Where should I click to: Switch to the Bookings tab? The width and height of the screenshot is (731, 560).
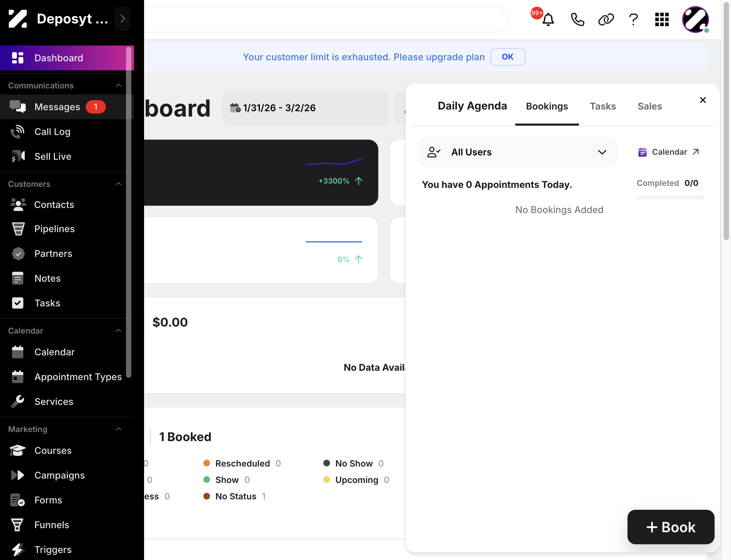[547, 107]
